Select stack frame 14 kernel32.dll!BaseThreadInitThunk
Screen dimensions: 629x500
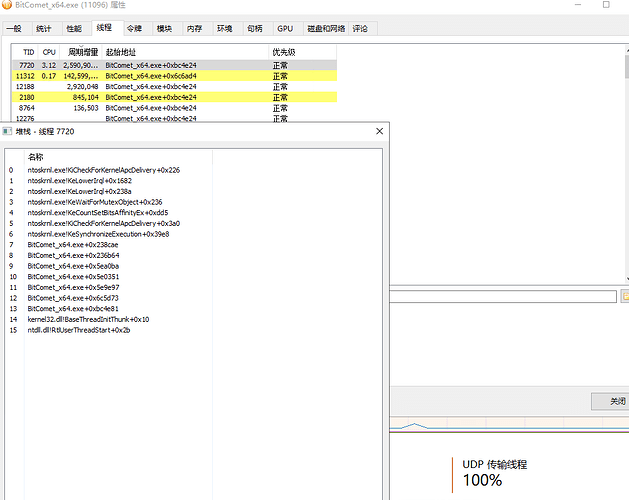[x=88, y=319]
